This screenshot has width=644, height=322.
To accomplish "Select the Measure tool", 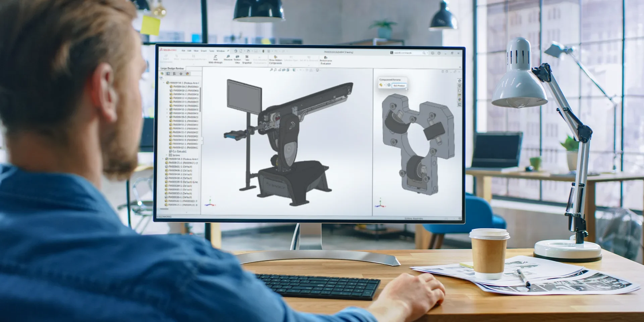I will (x=228, y=57).
